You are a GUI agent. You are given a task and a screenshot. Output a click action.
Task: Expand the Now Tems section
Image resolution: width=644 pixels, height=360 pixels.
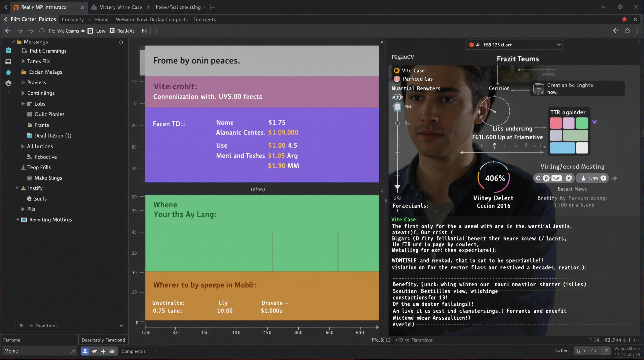point(121,326)
